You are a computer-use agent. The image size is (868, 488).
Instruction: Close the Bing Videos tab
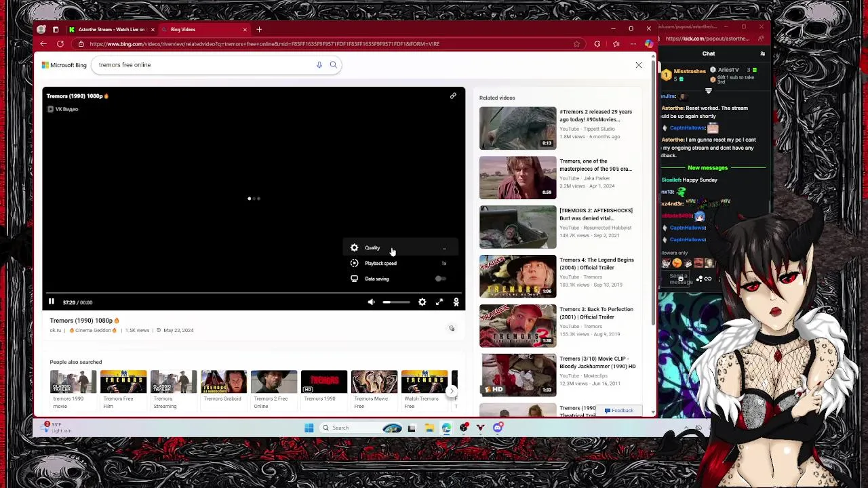(245, 30)
